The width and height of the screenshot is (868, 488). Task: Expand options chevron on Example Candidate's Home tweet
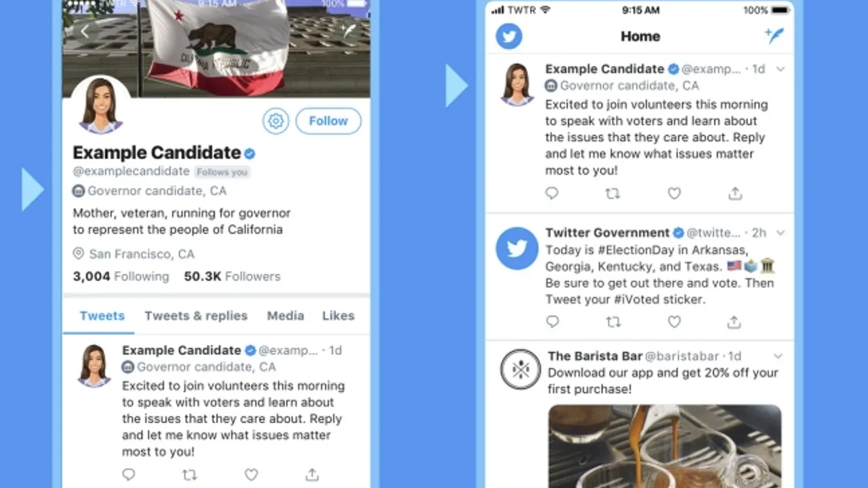pos(780,69)
